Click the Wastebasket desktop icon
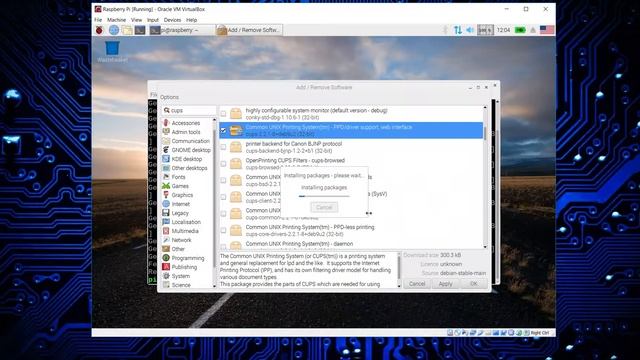 pyautogui.click(x=112, y=51)
